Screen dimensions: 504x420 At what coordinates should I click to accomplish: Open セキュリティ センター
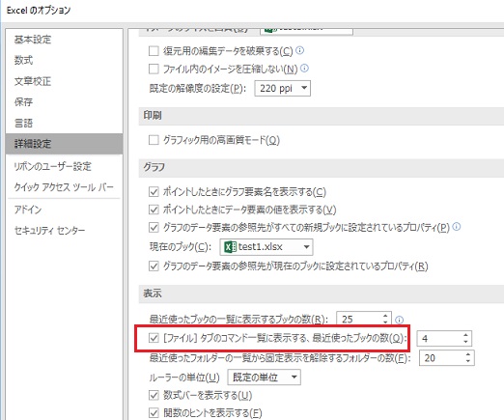tap(49, 230)
